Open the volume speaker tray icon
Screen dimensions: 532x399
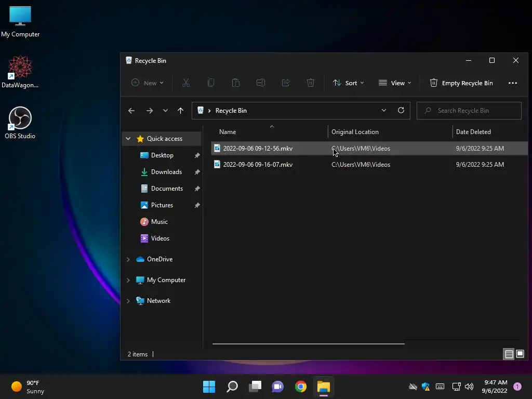[469, 387]
